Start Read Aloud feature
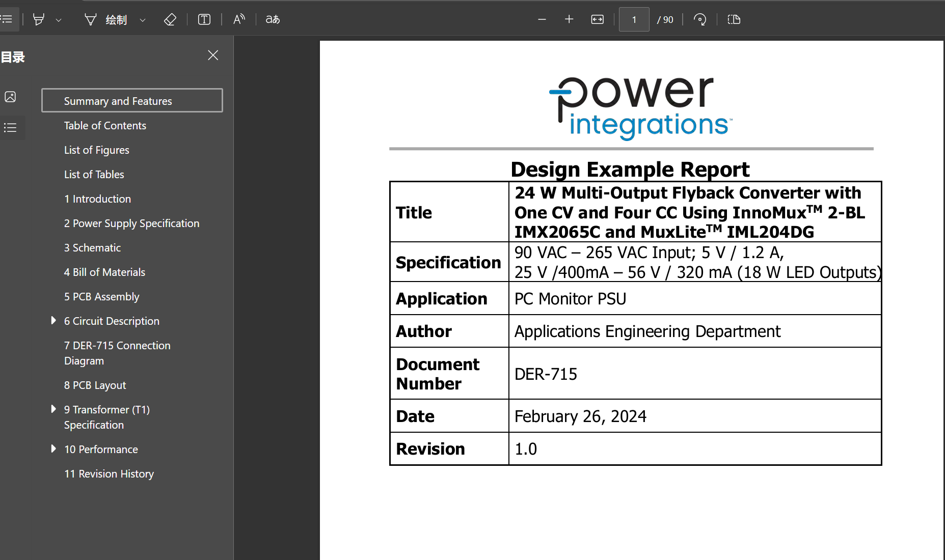The height and width of the screenshot is (560, 945). point(239,19)
